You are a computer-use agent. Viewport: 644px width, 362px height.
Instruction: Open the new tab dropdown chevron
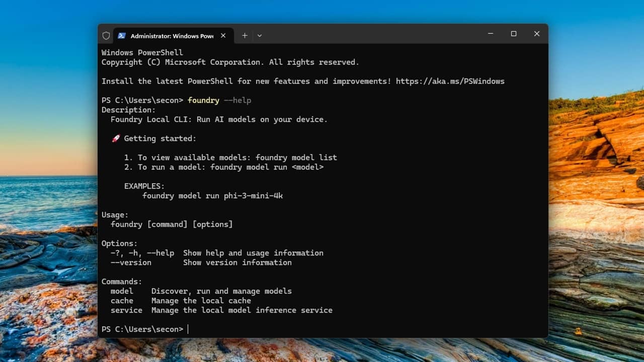pyautogui.click(x=259, y=35)
